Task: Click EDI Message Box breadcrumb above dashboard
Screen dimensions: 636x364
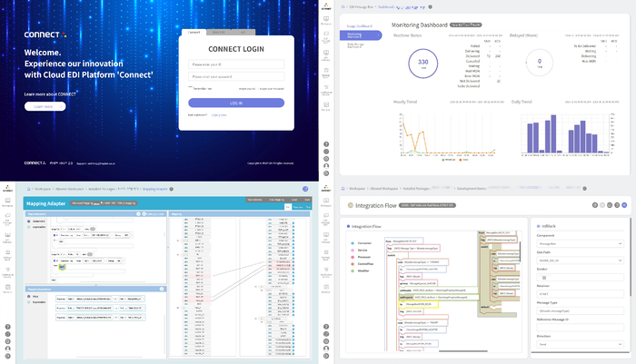Action: coord(362,7)
